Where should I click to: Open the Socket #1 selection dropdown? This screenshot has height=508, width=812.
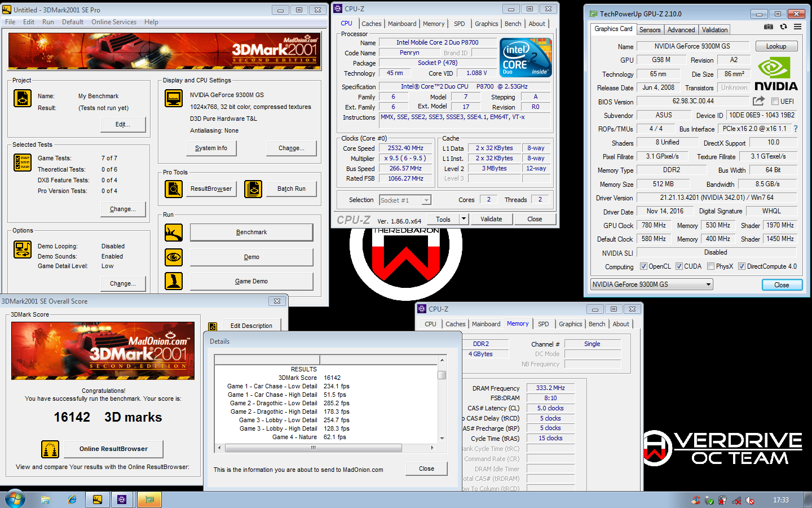[x=405, y=200]
